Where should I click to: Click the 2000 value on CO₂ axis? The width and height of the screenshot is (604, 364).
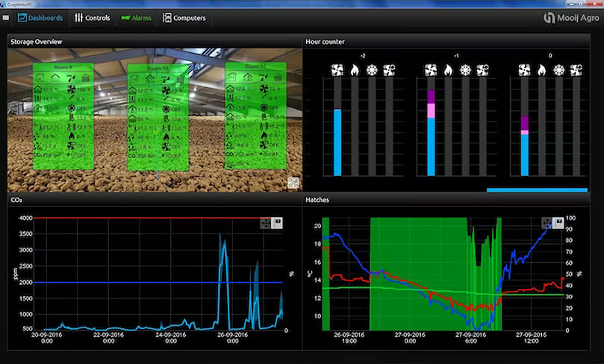tap(26, 282)
